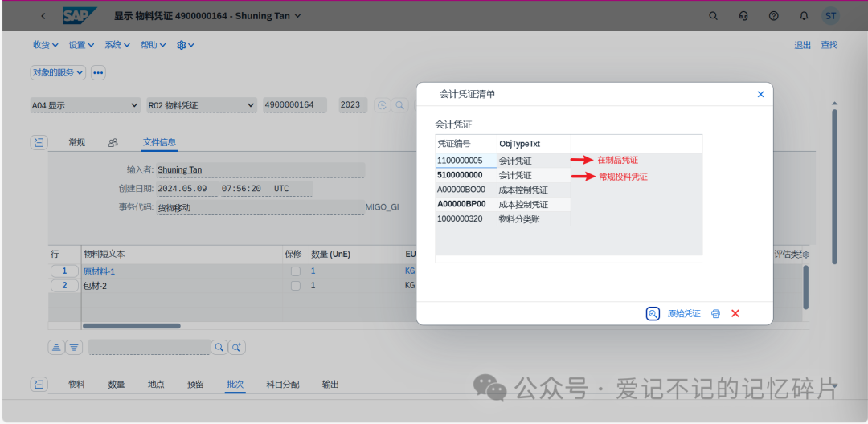This screenshot has width=868, height=424.
Task: Open the 地点 detail tab
Action: coord(156,384)
